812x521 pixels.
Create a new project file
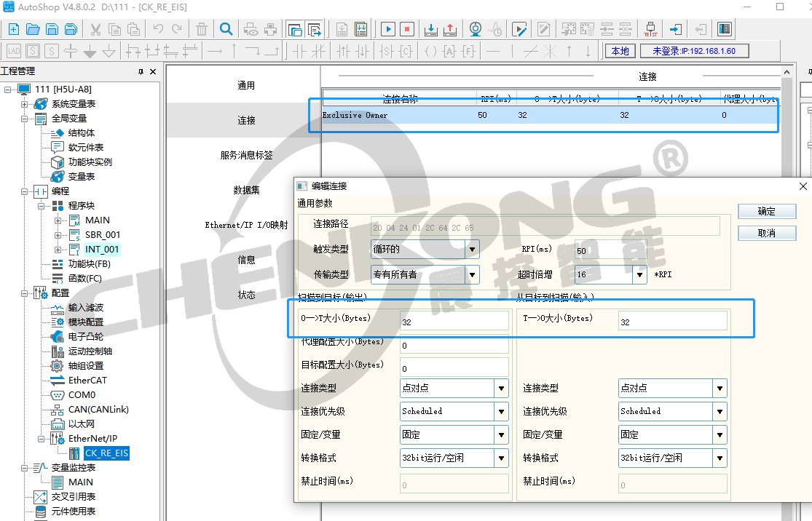14,29
